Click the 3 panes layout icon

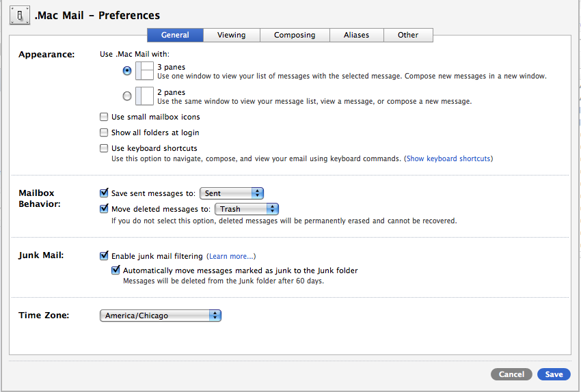144,71
